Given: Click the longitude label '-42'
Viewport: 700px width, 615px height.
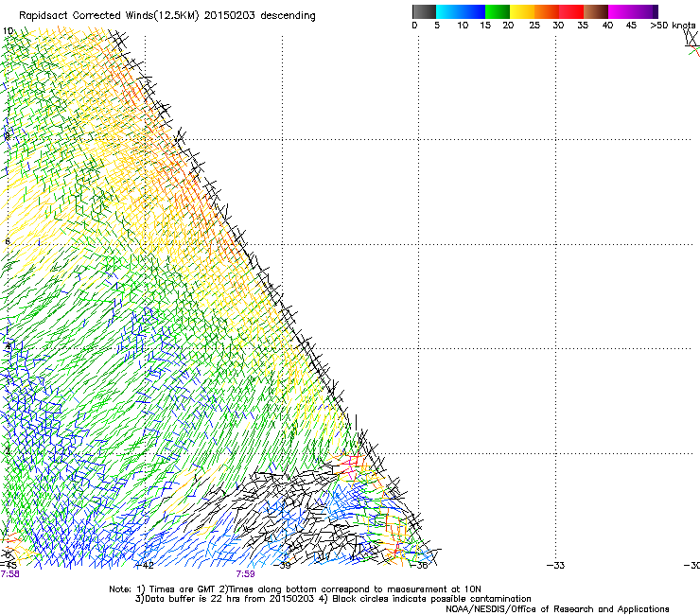Looking at the screenshot, I should tap(144, 566).
